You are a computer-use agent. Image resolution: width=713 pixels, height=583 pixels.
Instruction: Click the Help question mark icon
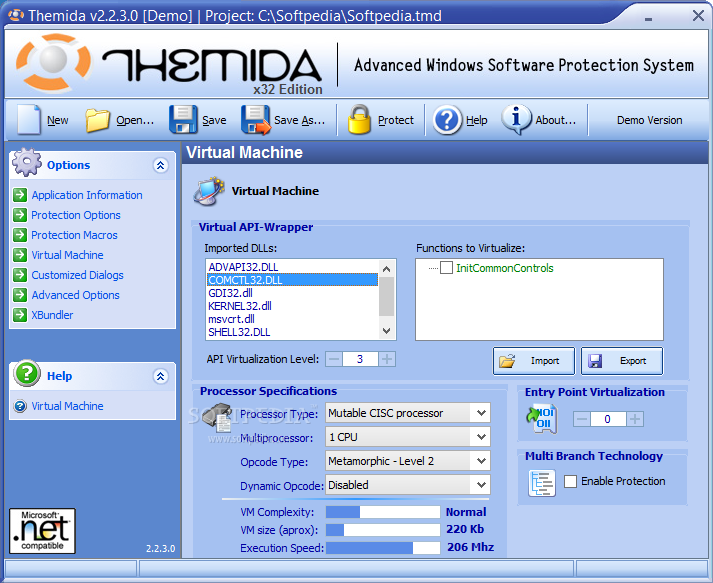pos(447,120)
